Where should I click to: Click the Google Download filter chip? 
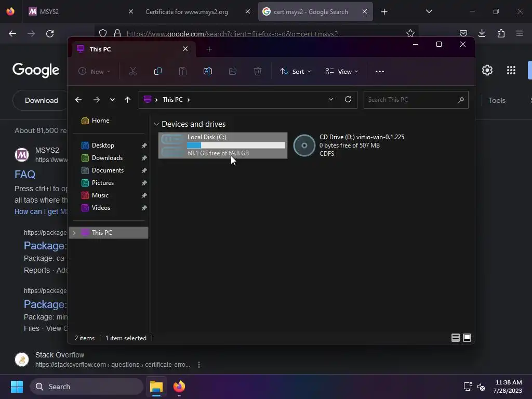pos(42,100)
